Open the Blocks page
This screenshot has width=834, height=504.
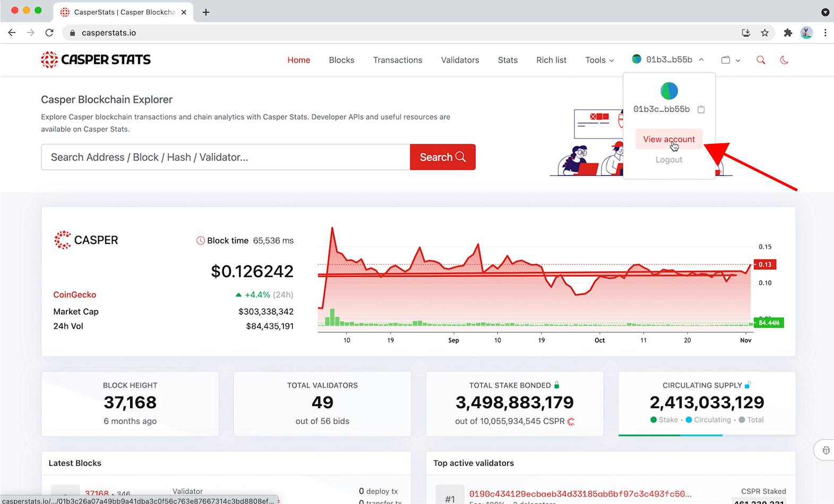[341, 60]
